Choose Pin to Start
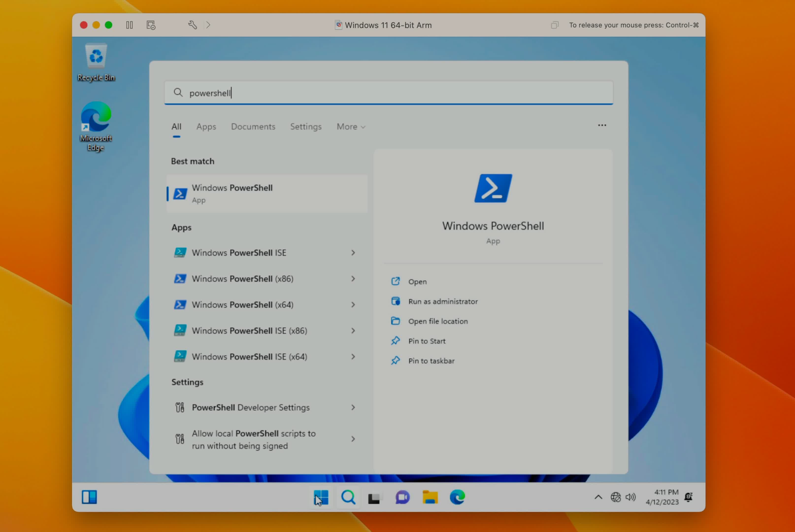This screenshot has height=532, width=795. click(x=418, y=341)
